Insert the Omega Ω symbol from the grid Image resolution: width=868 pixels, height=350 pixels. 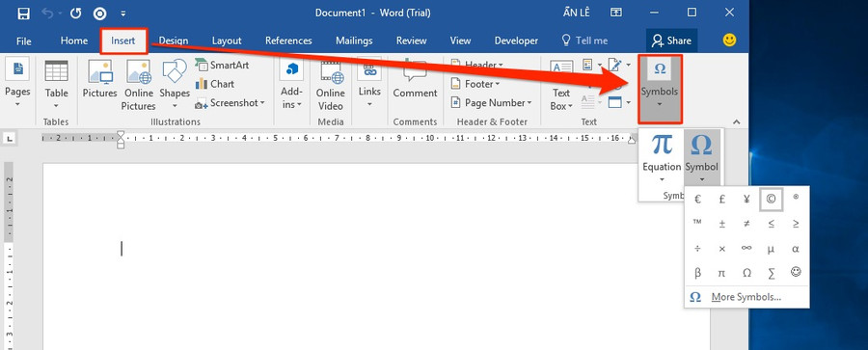tap(746, 273)
